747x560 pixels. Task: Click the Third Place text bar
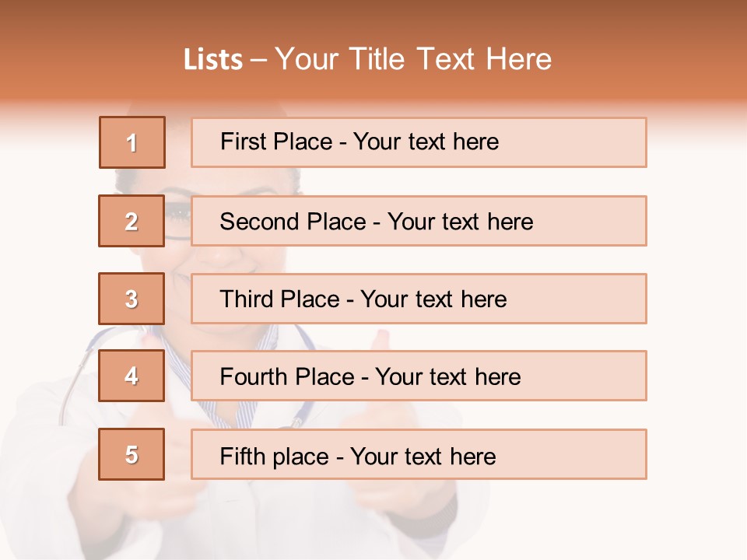419,299
